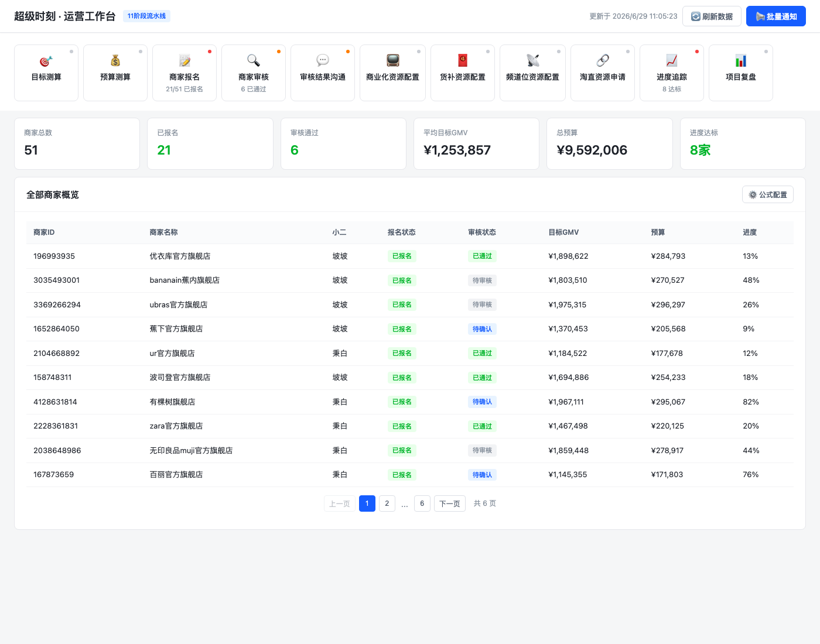Open 公式配置 gear settings
820x644 pixels.
tap(768, 194)
